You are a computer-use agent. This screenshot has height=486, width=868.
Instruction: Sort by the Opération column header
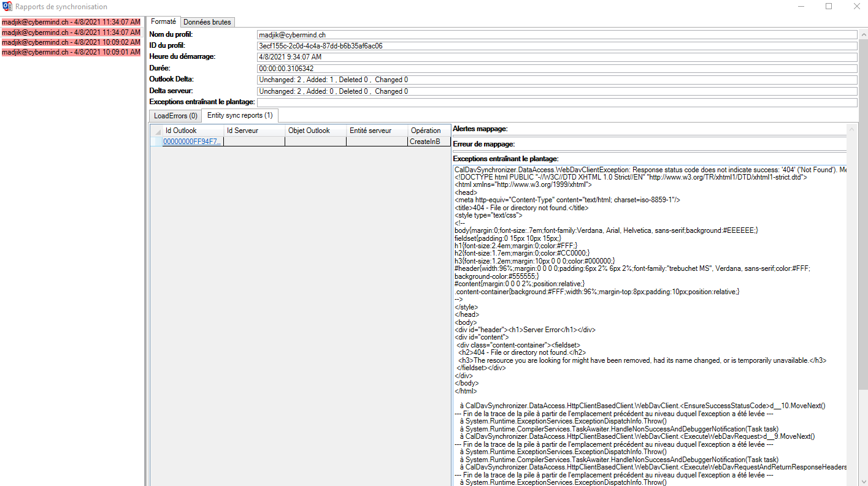[425, 131]
